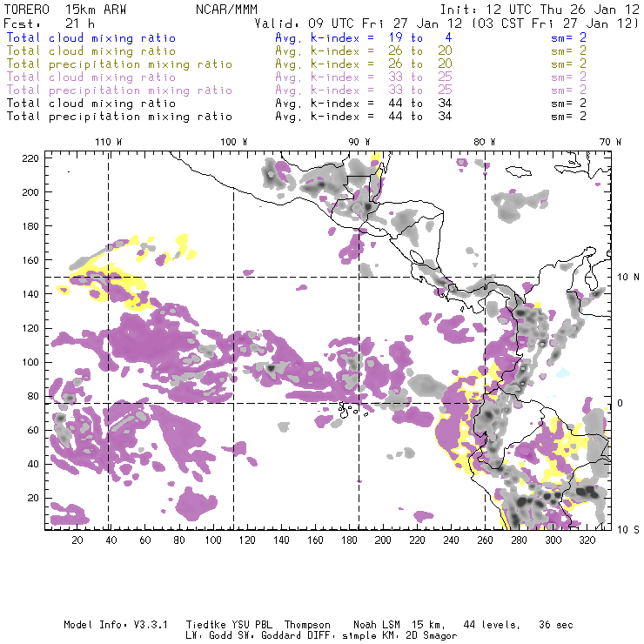Image resolution: width=644 pixels, height=644 pixels.
Task: Click the "220" tick label on left axis
Action: pyautogui.click(x=30, y=158)
